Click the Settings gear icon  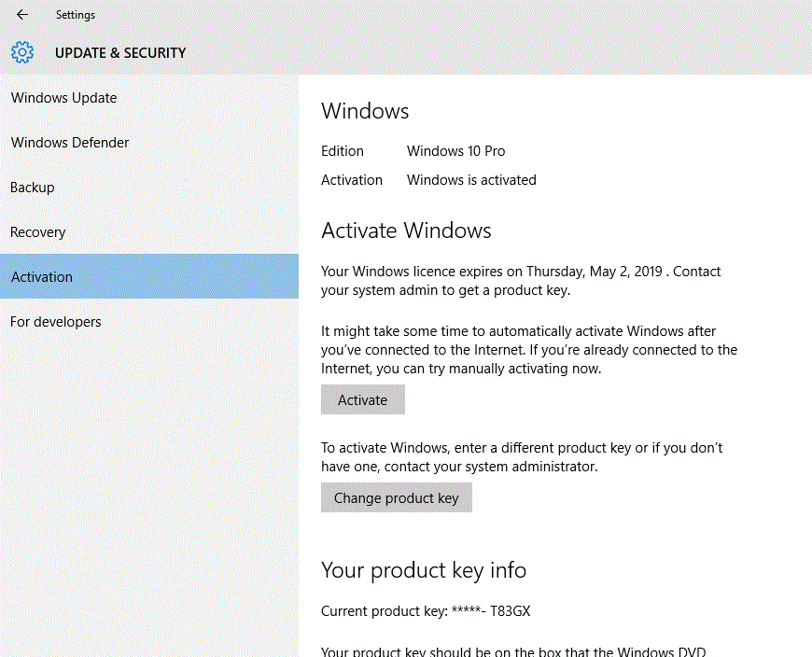coord(22,52)
